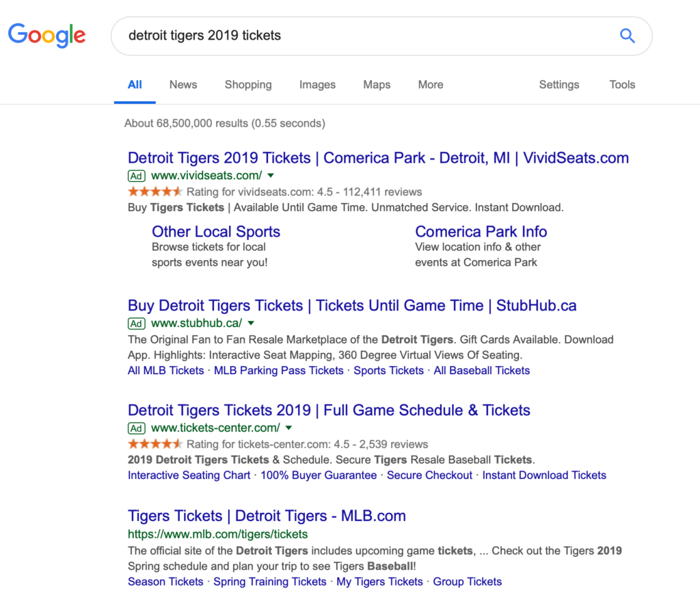700x606 pixels.
Task: Click the vividseats.com star rating
Action: click(155, 192)
